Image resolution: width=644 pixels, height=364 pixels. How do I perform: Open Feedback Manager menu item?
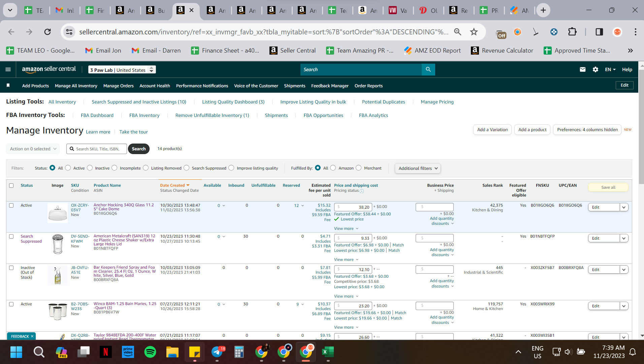[330, 86]
